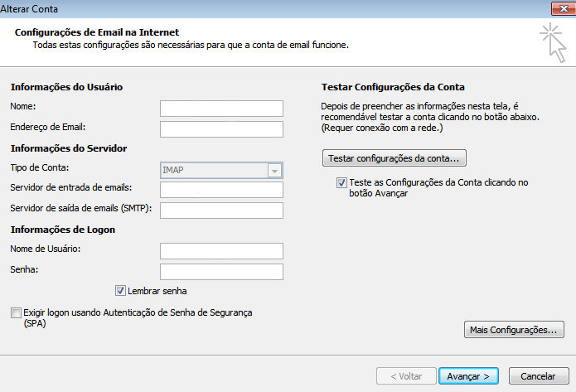Click the Lembrar senha label text
The image size is (576, 392).
click(x=157, y=291)
